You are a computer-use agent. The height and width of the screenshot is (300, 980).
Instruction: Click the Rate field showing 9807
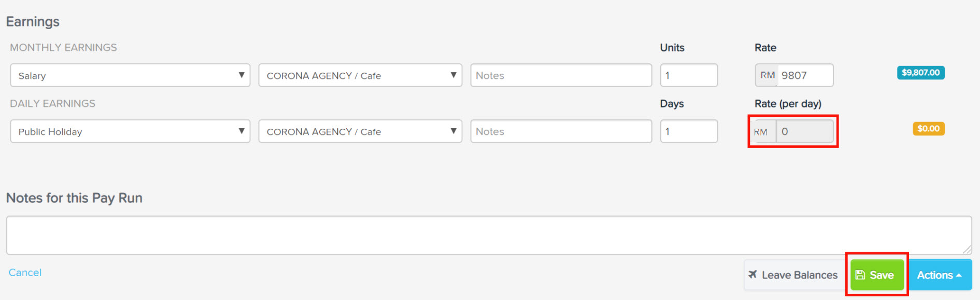(805, 75)
